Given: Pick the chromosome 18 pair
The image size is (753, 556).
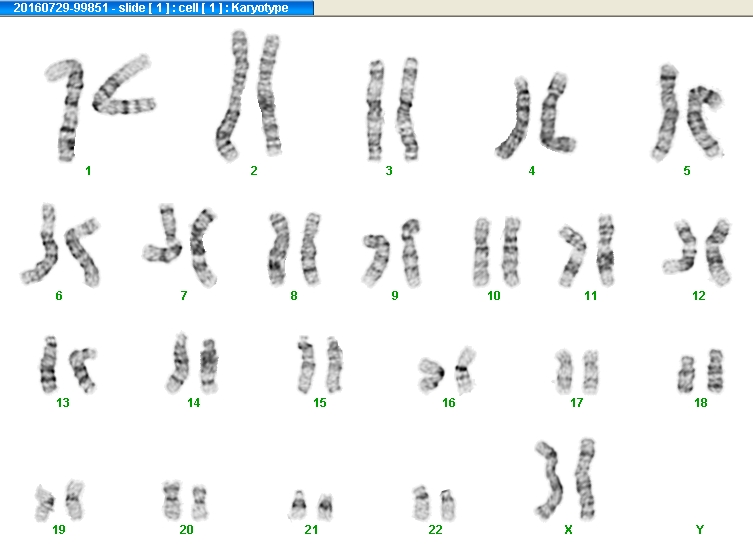Looking at the screenshot, I should pos(701,371).
